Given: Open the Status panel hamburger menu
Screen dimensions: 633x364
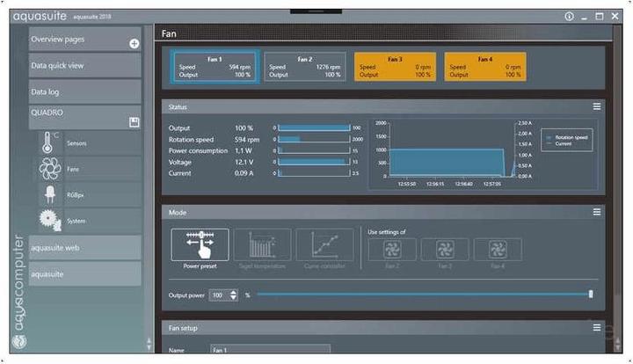Looking at the screenshot, I should [597, 106].
